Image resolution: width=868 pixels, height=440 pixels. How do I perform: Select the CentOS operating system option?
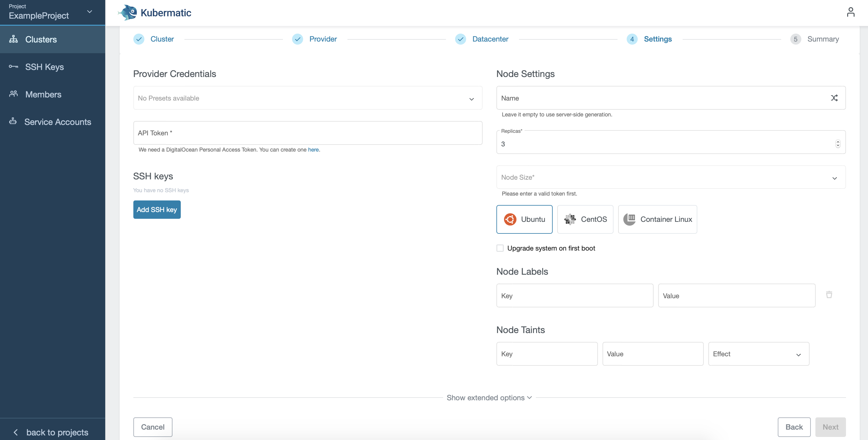(585, 219)
